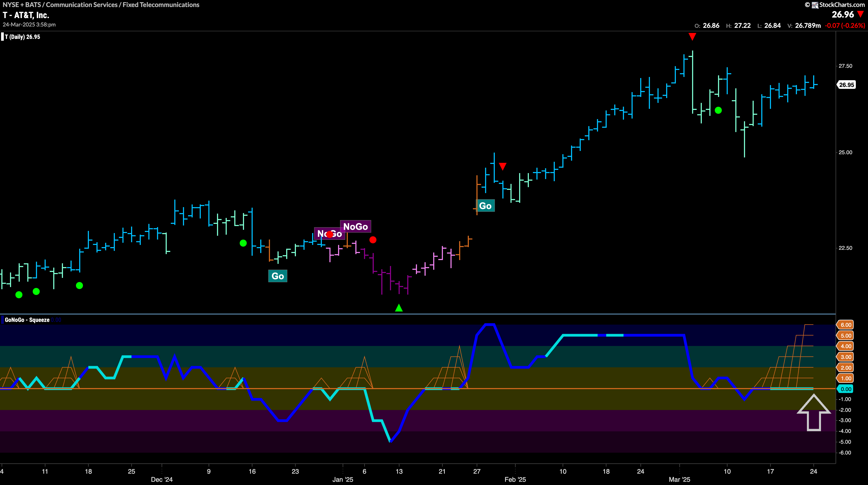The image size is (868, 485).
Task: Click the -3.00 oscillator axis label
Action: coord(845,420)
